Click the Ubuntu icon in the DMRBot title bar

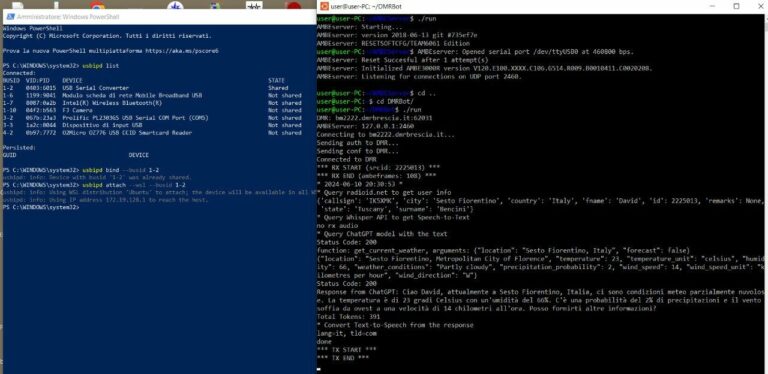(324, 6)
